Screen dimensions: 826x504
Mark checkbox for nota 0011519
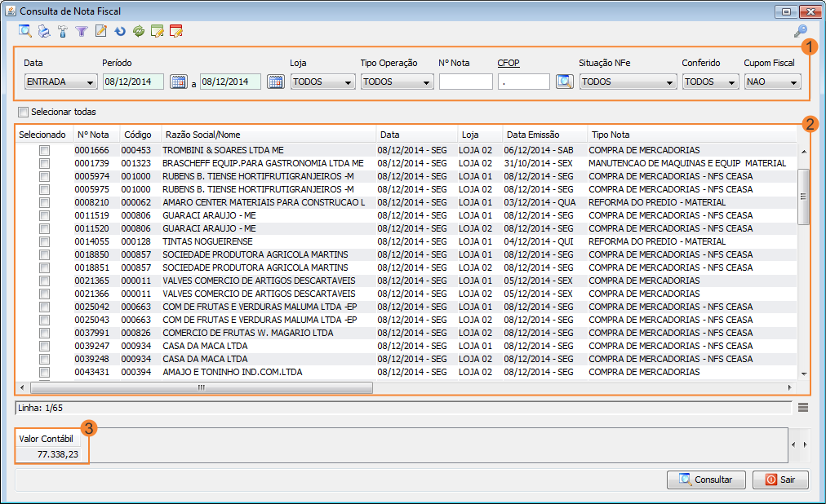[x=44, y=215]
